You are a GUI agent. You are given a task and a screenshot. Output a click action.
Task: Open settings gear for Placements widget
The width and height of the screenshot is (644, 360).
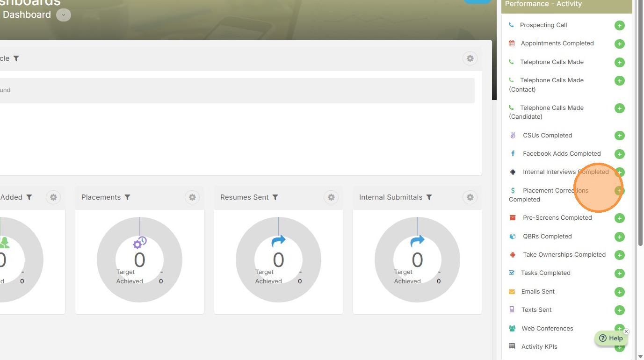point(192,197)
